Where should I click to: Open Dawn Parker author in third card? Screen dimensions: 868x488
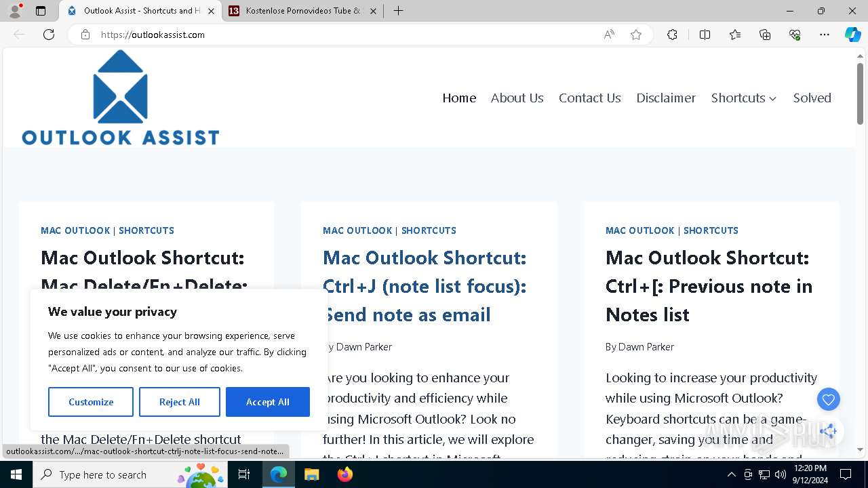tap(646, 346)
